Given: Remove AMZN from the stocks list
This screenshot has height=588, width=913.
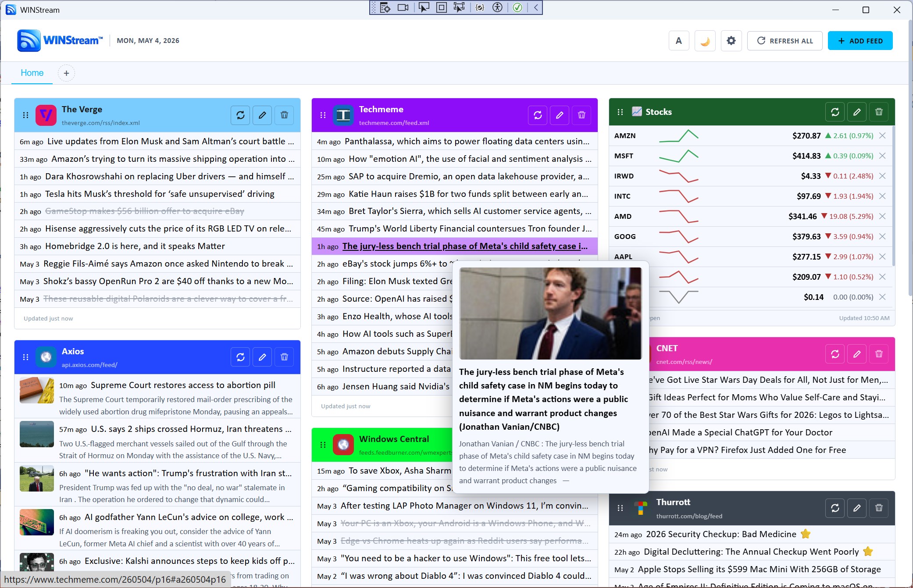Looking at the screenshot, I should click(883, 135).
